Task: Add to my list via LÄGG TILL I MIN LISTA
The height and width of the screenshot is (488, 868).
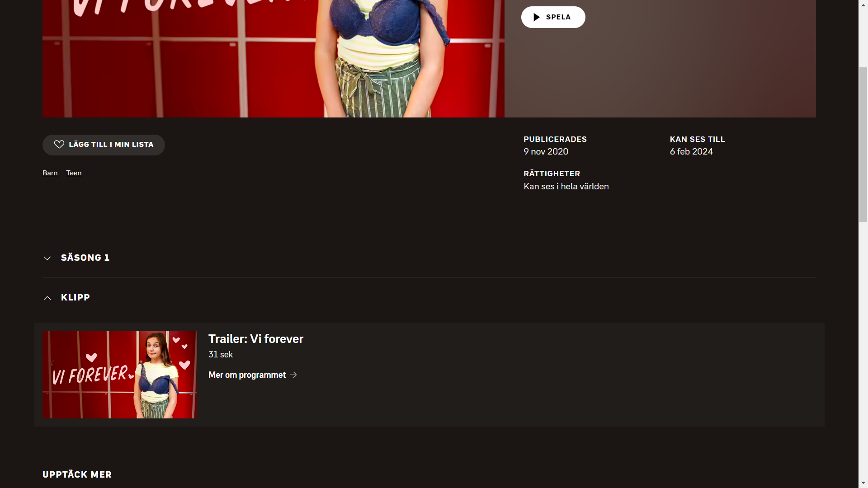Action: tap(104, 145)
